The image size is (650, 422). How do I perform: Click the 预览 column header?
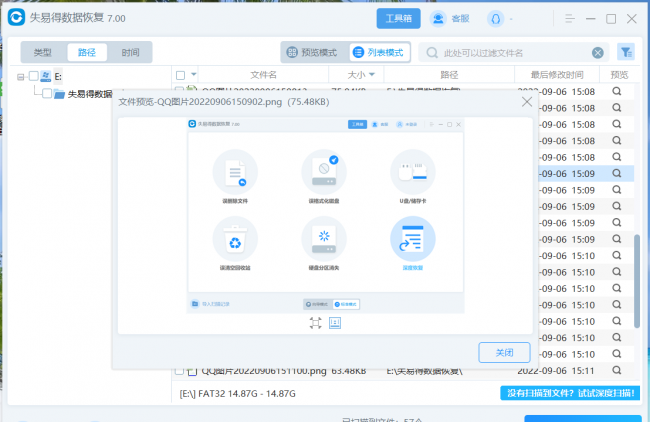[619, 75]
